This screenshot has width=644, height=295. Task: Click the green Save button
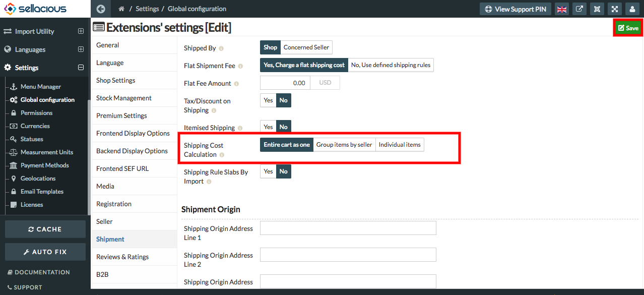coord(627,28)
